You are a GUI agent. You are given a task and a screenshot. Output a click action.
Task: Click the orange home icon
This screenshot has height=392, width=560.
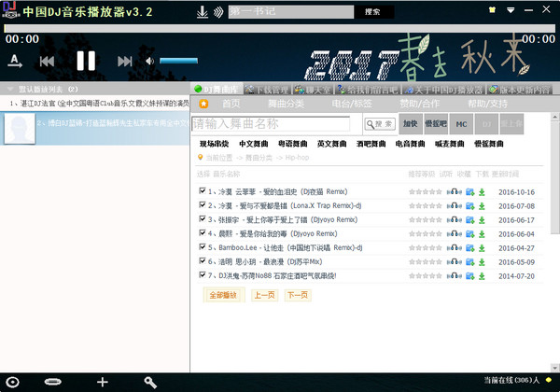203,103
